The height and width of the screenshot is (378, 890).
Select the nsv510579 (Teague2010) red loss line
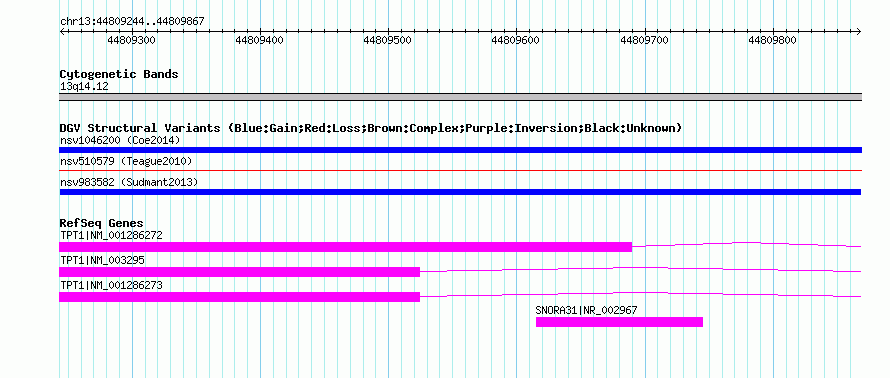(460, 170)
